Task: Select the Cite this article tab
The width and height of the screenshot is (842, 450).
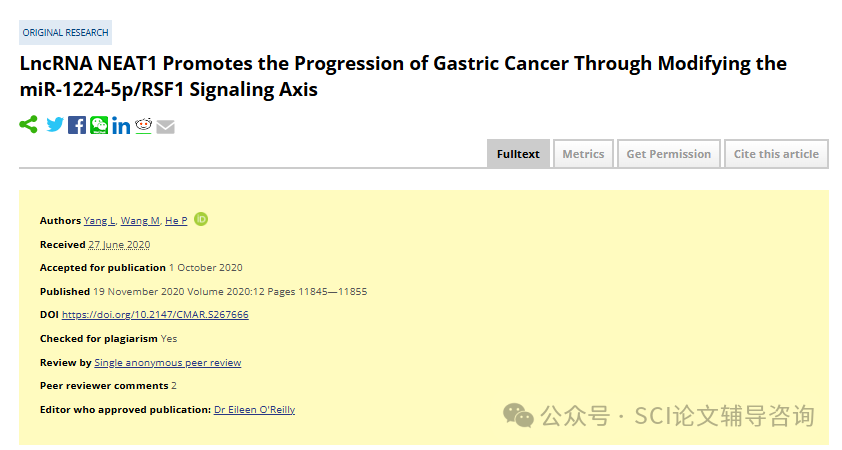Action: 776,154
